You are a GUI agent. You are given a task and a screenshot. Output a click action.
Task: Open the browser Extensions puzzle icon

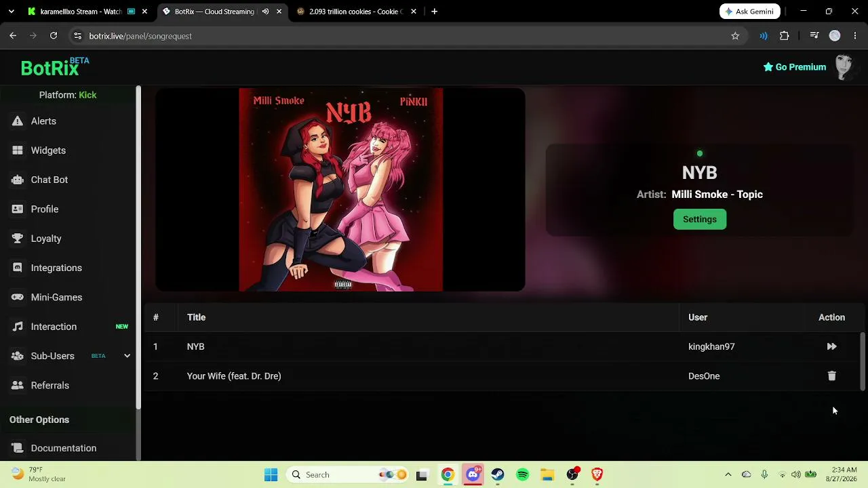coord(785,36)
